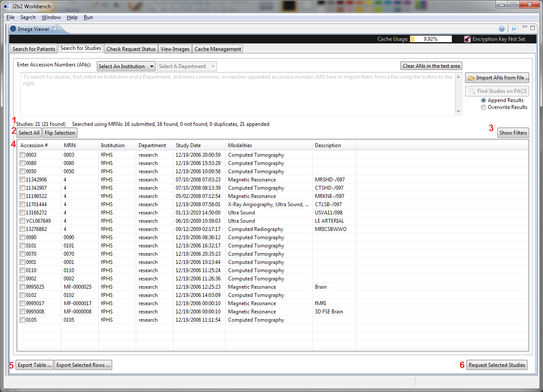Click the Image Viewer hexagon tab icon
543x392 pixels.
click(13, 29)
